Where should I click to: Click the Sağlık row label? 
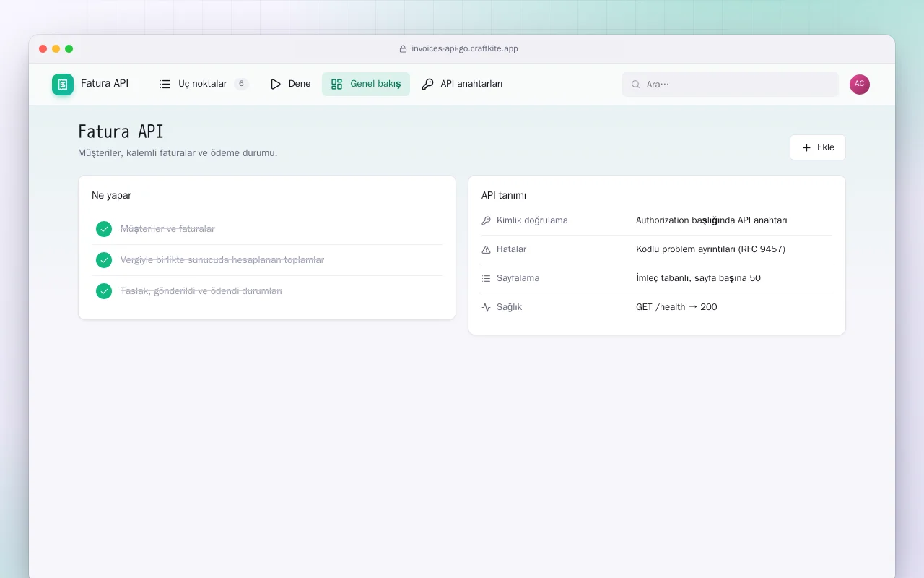[x=509, y=307]
